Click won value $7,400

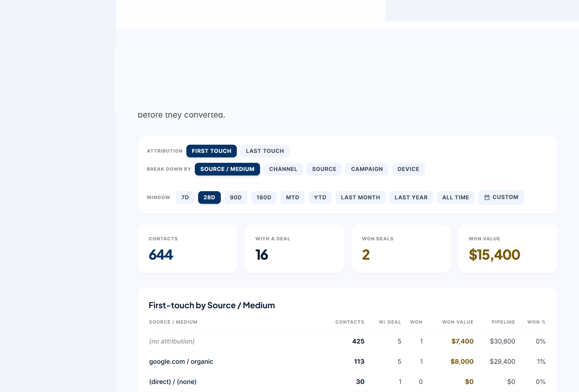[462, 342]
